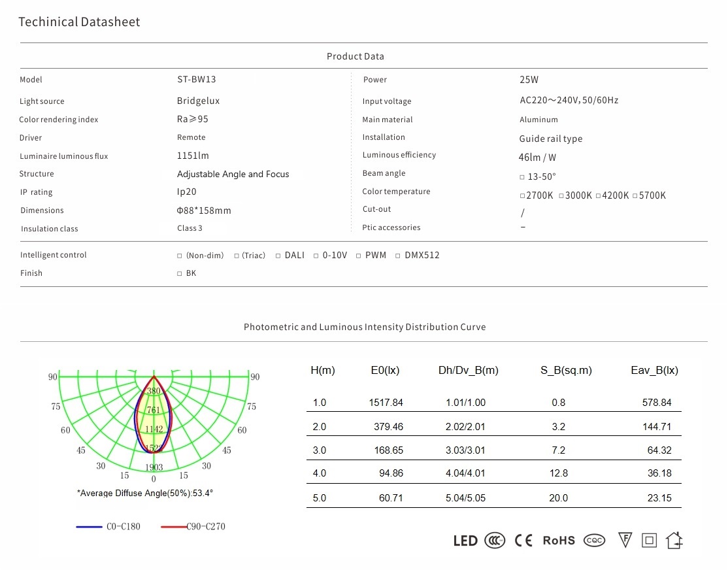Click the double-square Class II icon
The image size is (728, 570).
649,540
